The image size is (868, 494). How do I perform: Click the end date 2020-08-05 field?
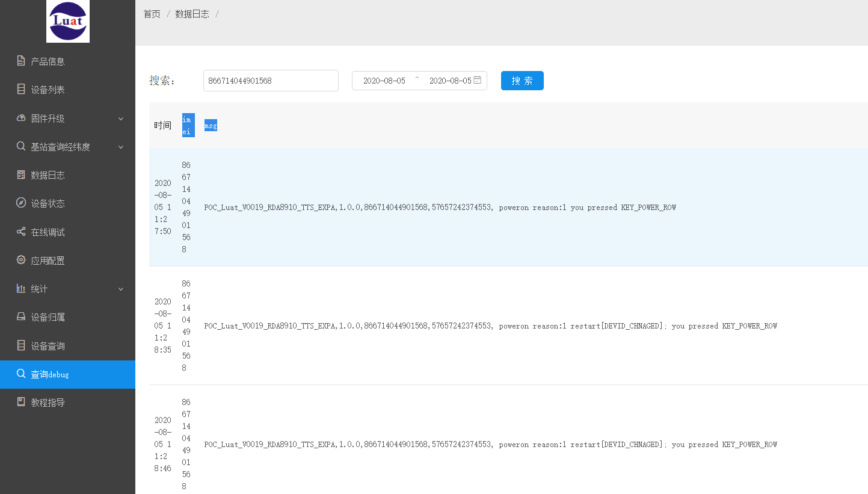tap(450, 81)
